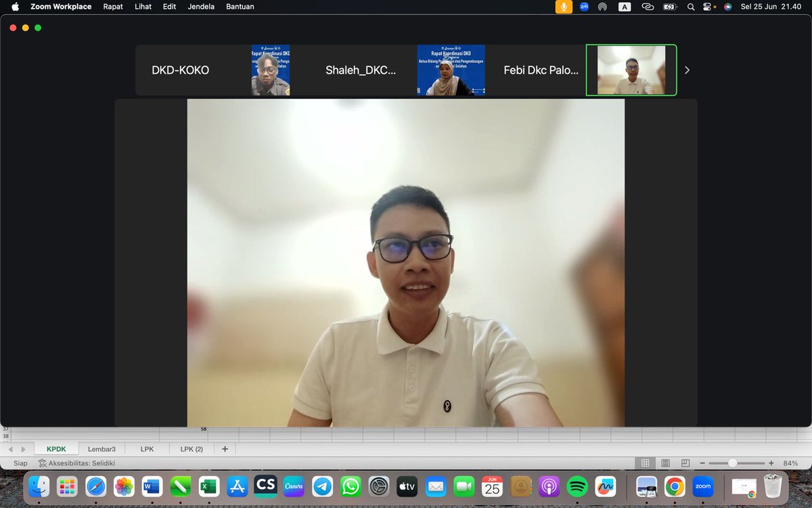The image size is (812, 508).
Task: Switch to the Lembar3 sheet tab
Action: [x=101, y=449]
